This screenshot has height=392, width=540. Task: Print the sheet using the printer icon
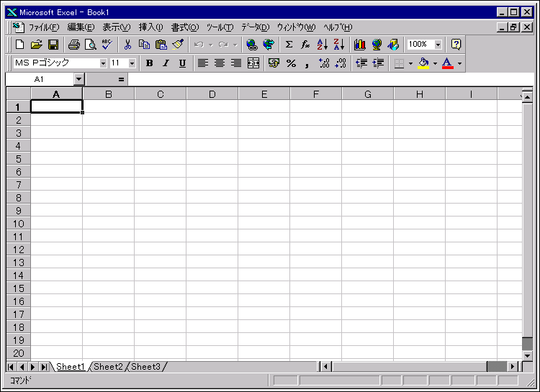[x=73, y=45]
